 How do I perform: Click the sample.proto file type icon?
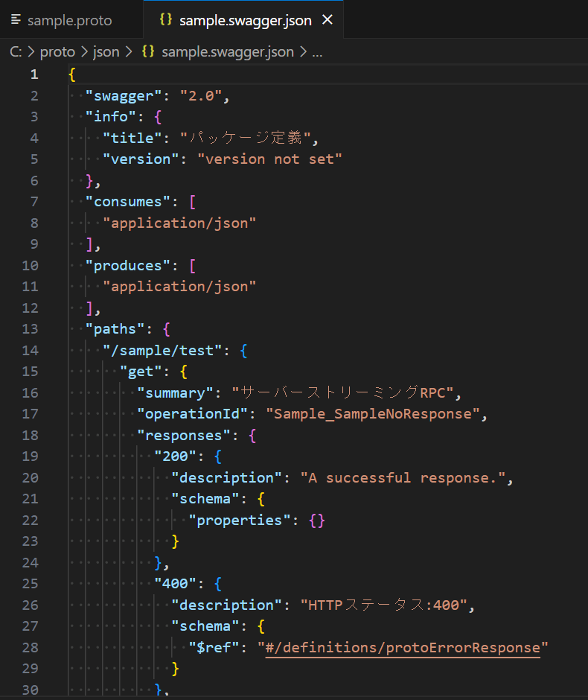[x=16, y=19]
